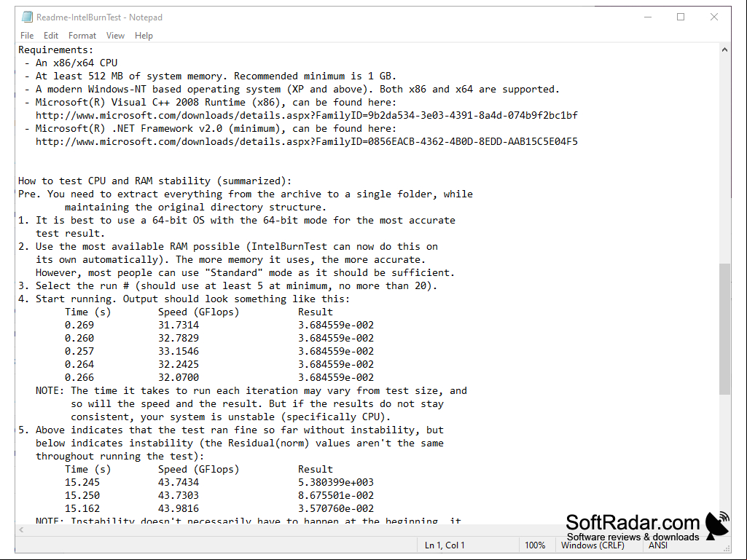Click the horizontal scrollbar left arrow
The image size is (747, 560).
21,529
